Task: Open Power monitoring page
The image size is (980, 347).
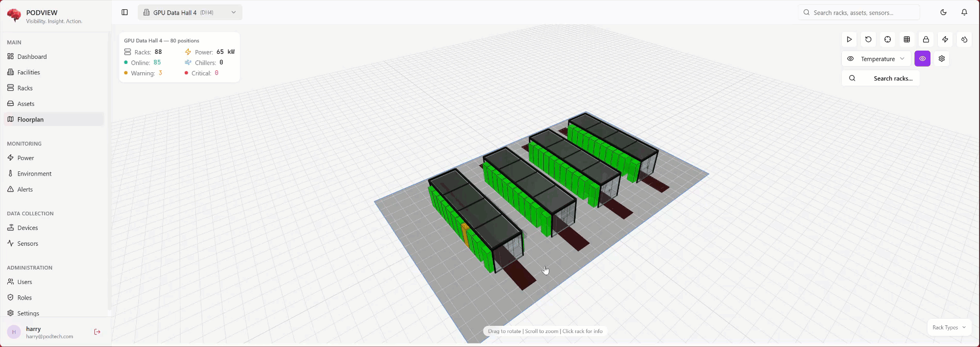Action: click(x=54, y=158)
